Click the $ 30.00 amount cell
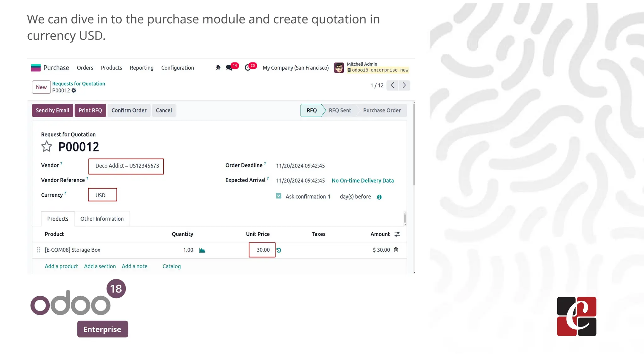 coord(381,250)
